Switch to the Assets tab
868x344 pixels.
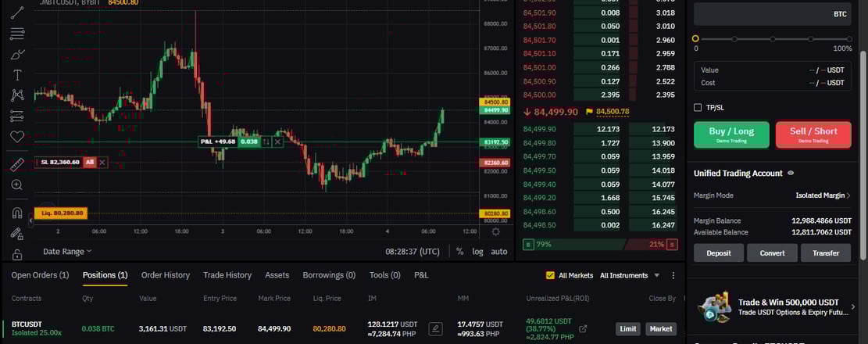(277, 275)
